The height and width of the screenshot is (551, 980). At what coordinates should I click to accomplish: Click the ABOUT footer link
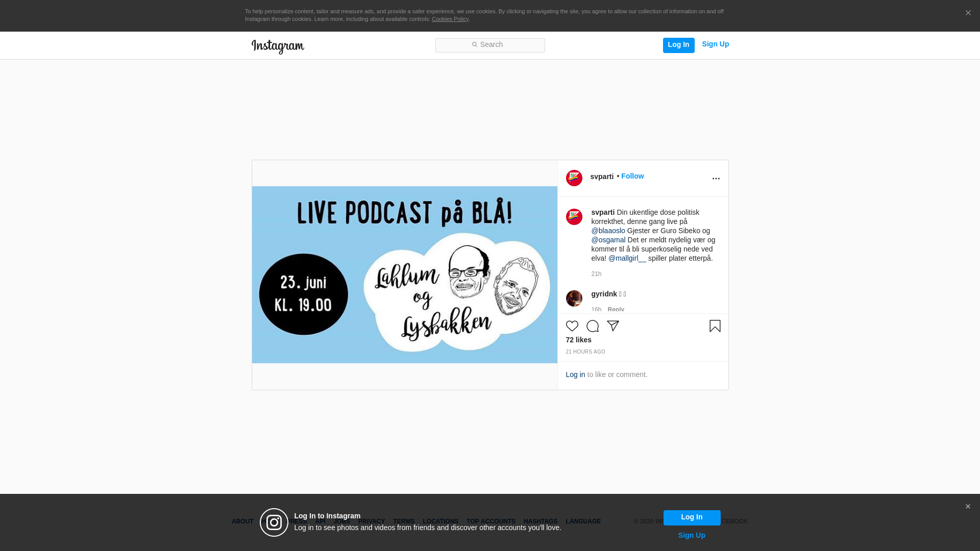[242, 521]
